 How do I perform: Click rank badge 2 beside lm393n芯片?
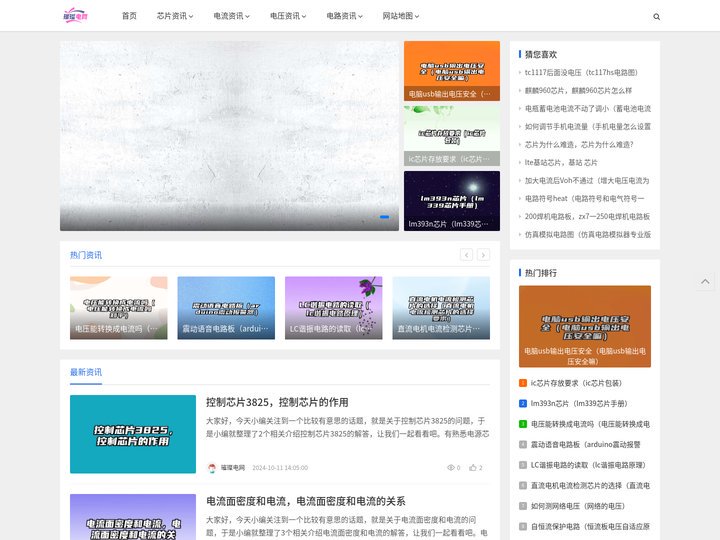coord(523,403)
